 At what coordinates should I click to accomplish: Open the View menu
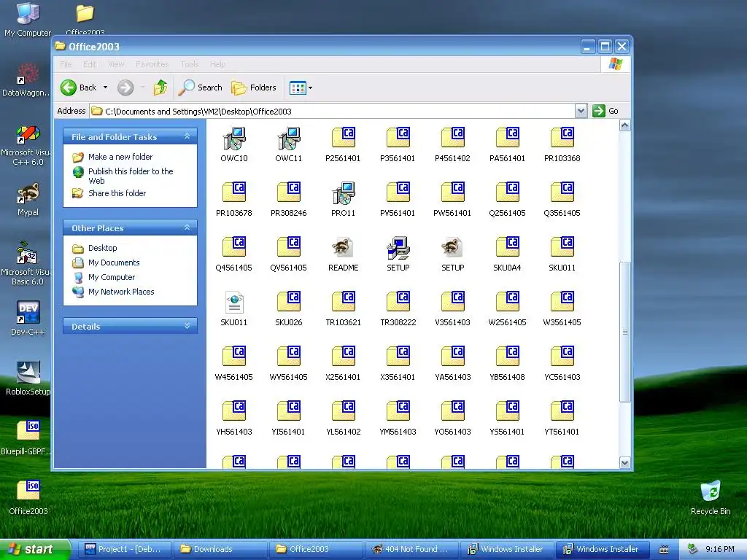click(x=116, y=64)
